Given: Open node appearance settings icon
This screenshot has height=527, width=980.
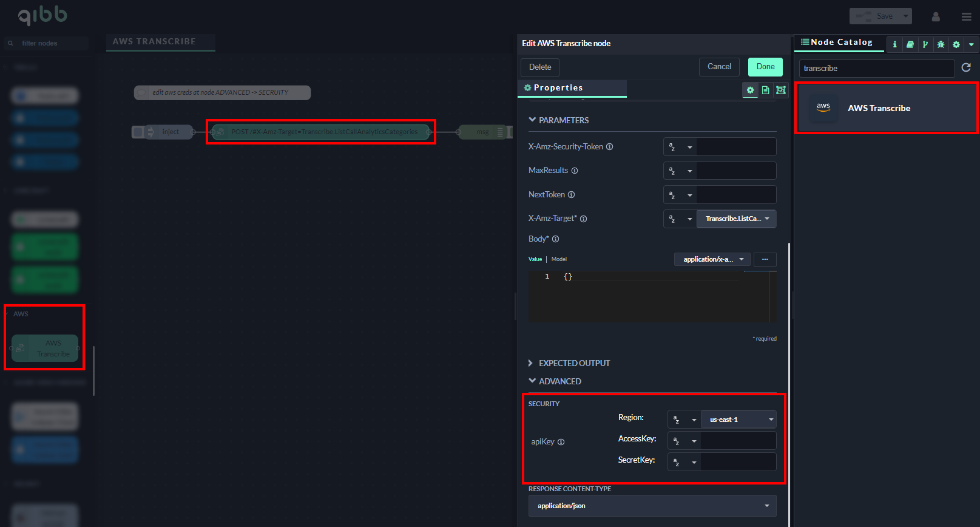Looking at the screenshot, I should [781, 90].
